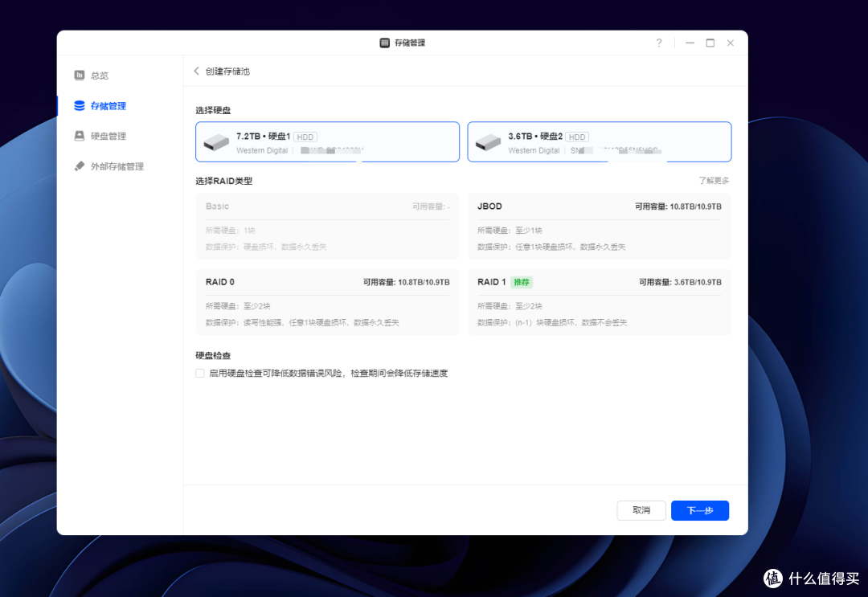Click the HDD tag on 硬盘1
This screenshot has height=597, width=868.
click(x=305, y=137)
